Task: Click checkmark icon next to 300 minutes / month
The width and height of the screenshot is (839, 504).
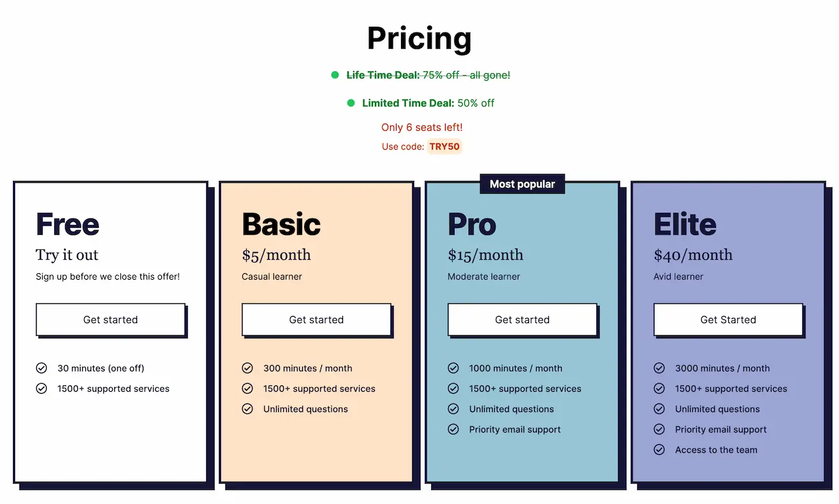Action: [x=247, y=368]
